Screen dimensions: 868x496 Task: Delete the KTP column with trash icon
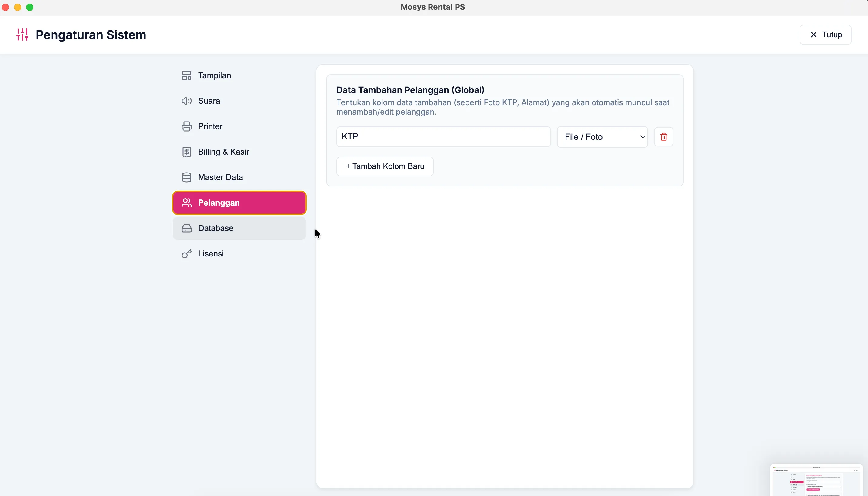[663, 137]
